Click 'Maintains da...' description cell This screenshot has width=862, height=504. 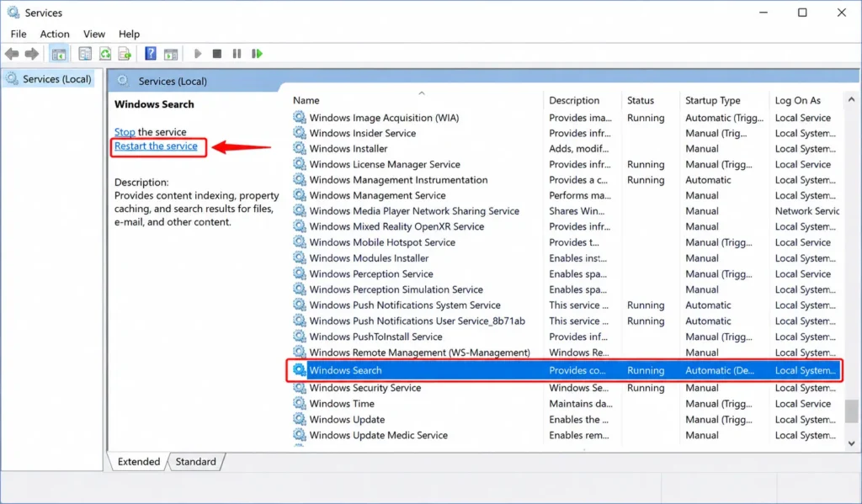click(x=581, y=403)
